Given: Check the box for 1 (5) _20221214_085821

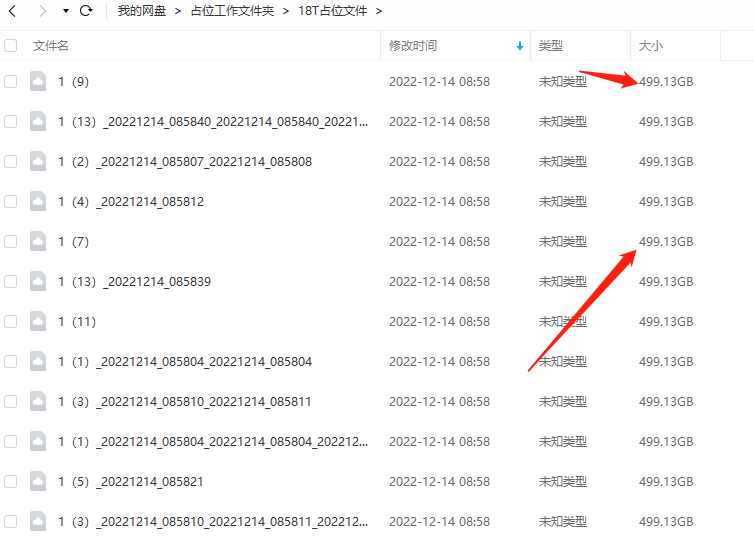Looking at the screenshot, I should click(11, 481).
